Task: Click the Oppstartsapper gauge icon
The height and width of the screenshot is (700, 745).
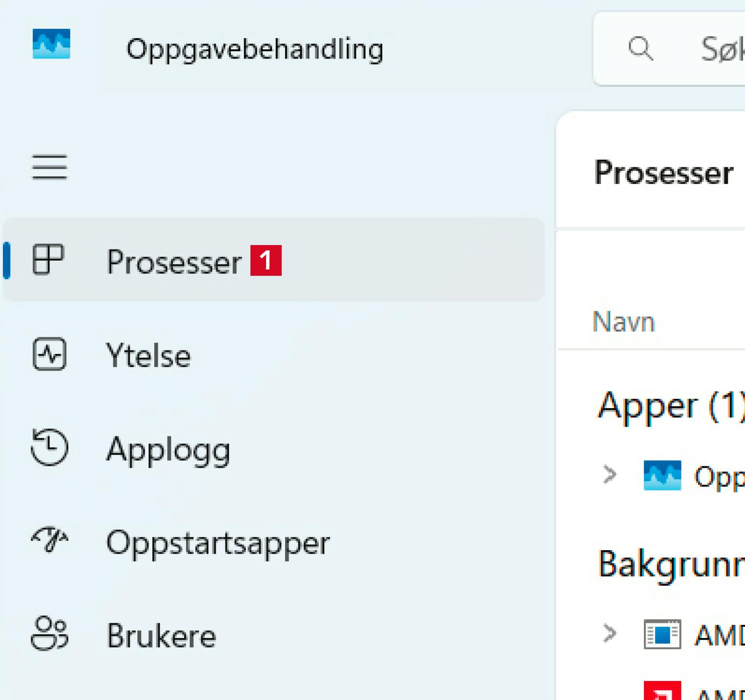Action: click(x=49, y=540)
